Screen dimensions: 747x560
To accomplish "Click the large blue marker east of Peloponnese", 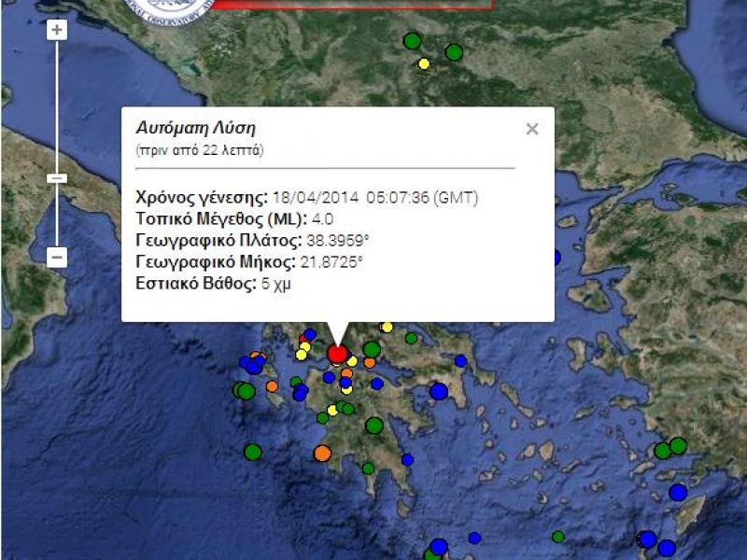I will 439,392.
